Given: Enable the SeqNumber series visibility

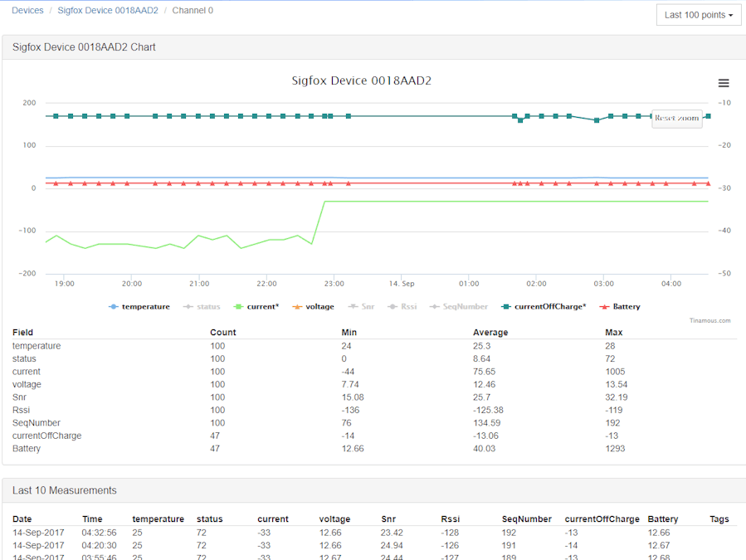Looking at the screenshot, I should tap(459, 306).
